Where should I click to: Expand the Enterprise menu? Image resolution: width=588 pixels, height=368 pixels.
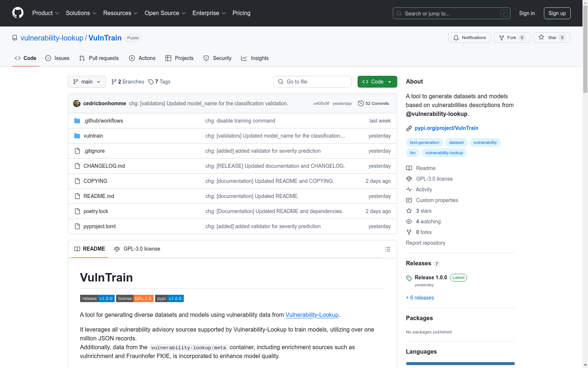point(209,13)
